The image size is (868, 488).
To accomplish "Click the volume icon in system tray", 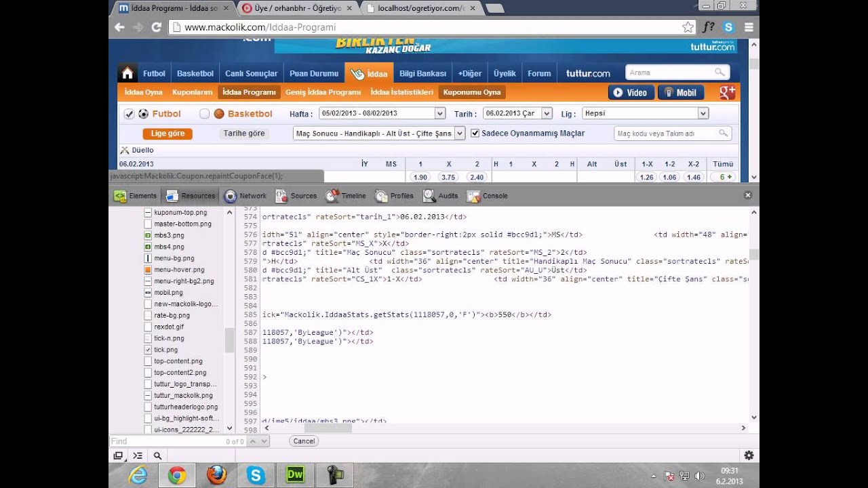I will click(699, 476).
